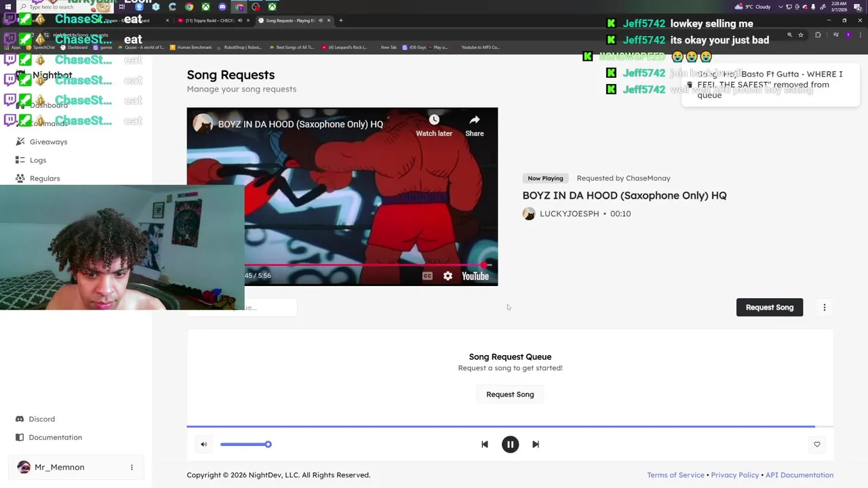
Task: Click the Regulars people icon
Action: point(20,178)
